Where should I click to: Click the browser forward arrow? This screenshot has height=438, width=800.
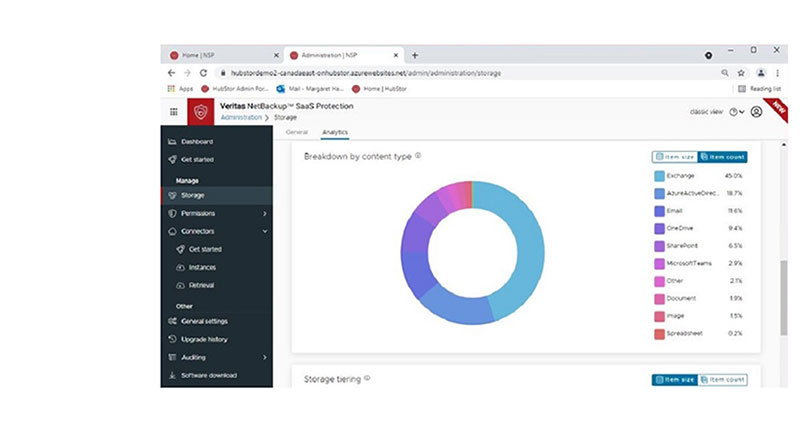pos(187,73)
